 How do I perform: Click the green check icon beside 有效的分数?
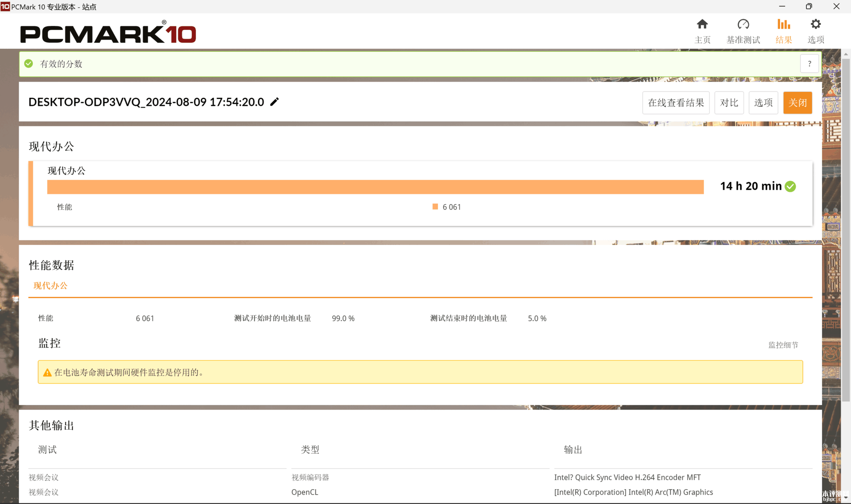29,64
